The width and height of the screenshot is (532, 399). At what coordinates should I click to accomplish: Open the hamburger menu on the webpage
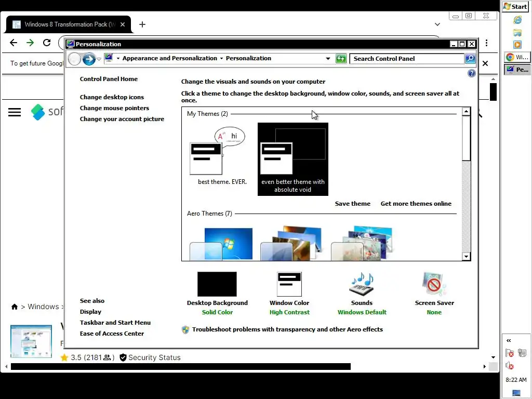[x=15, y=112]
